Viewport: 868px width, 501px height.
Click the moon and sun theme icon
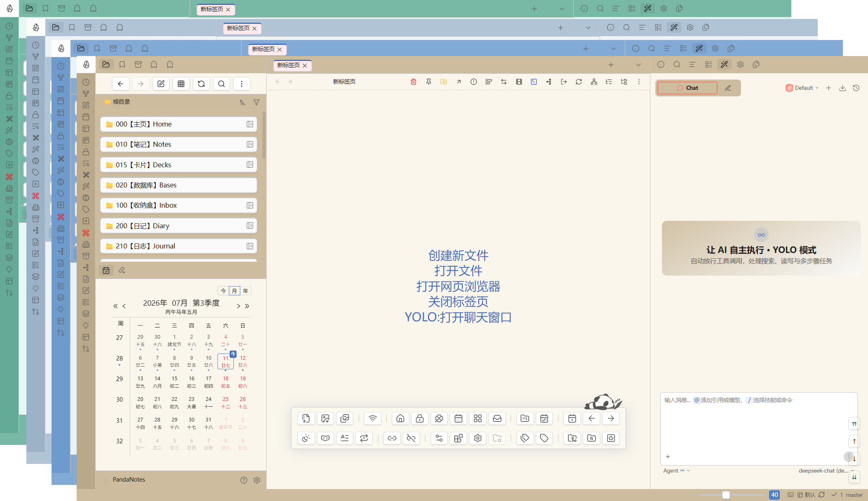point(306,438)
